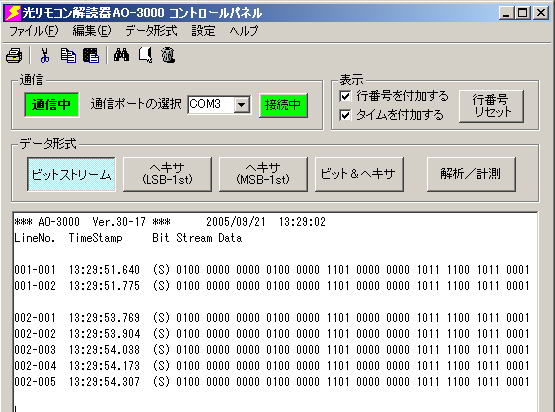Open the データ形式 menu
Image resolution: width=555 pixels, height=412 pixels.
(151, 31)
